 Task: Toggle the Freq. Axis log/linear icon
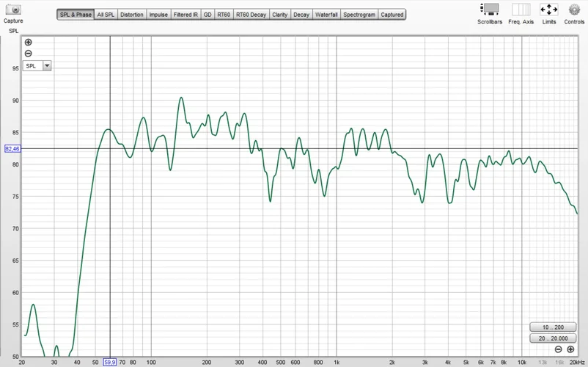tap(521, 10)
